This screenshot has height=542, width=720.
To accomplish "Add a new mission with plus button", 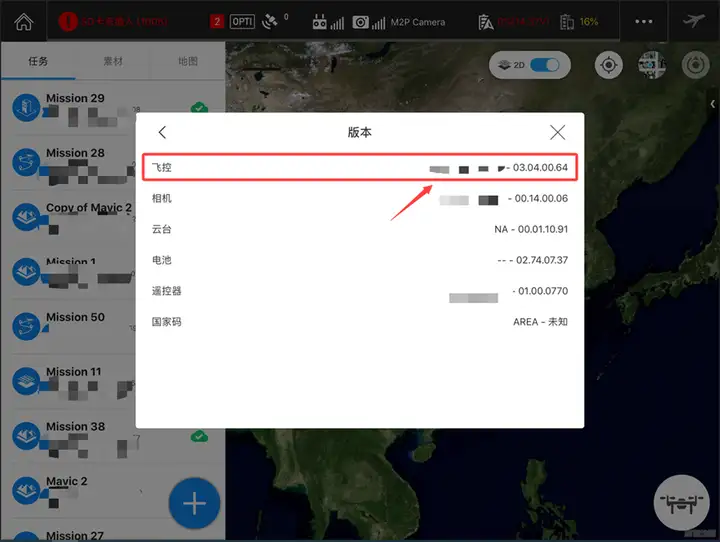I will tap(194, 503).
